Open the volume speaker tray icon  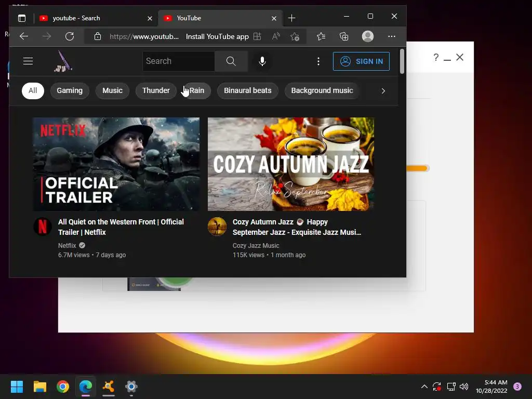tap(464, 387)
